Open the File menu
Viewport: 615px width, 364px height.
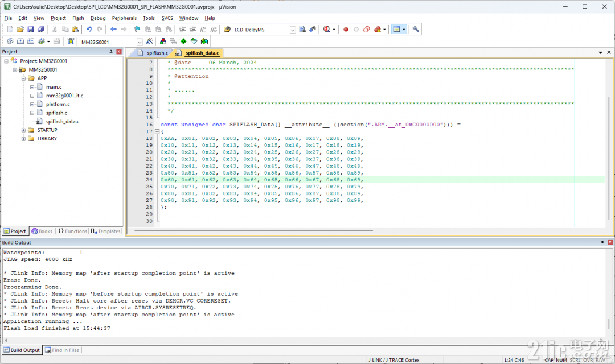8,18
